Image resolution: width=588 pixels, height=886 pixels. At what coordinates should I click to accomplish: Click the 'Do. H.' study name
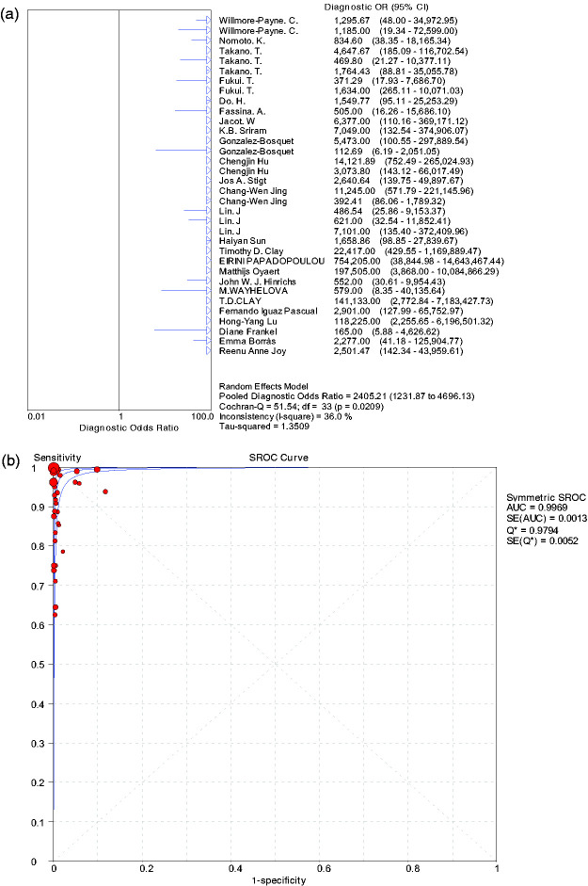pos(232,101)
